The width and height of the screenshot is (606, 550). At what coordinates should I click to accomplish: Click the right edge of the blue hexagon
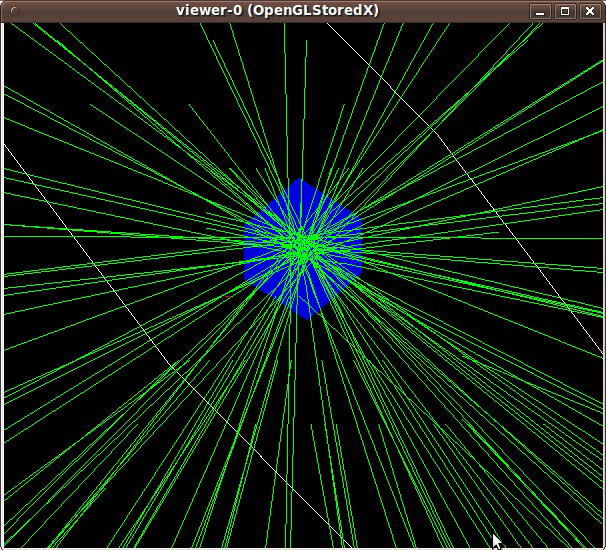[x=359, y=250]
